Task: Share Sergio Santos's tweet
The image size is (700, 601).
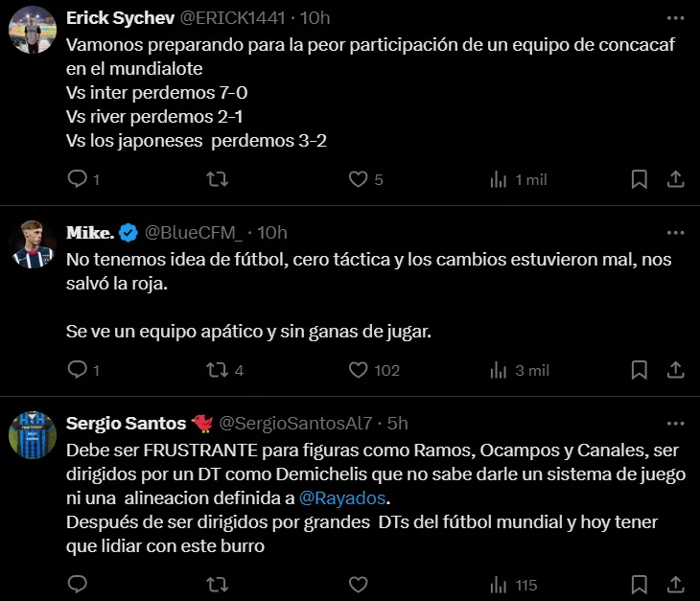Action: 675,585
